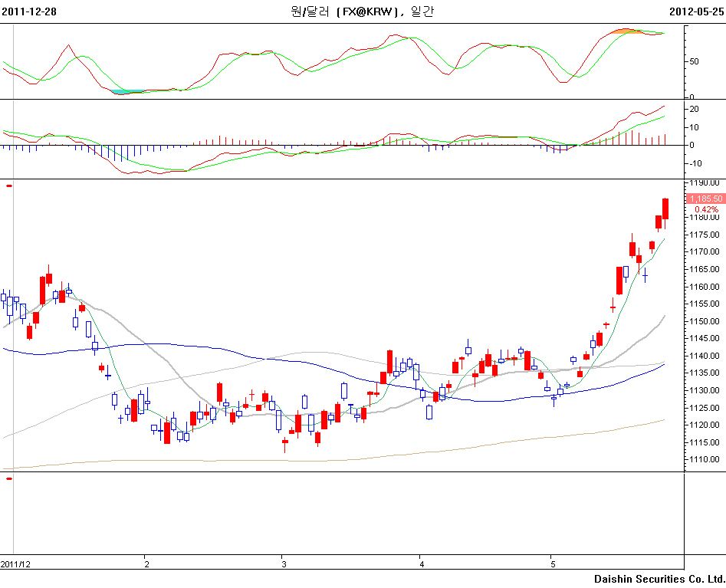
Task: Select the latest red candlestick near 1185
Action: (665, 209)
